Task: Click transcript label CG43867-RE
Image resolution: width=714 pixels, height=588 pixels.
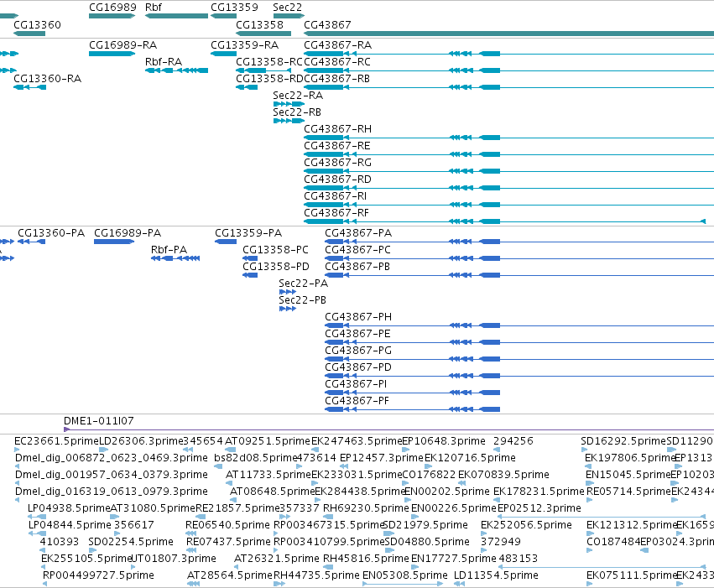Action: coord(337,146)
